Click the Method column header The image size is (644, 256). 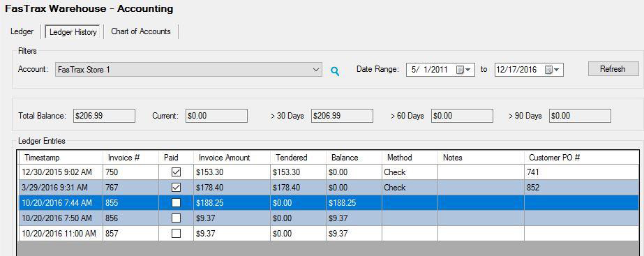pyautogui.click(x=410, y=158)
